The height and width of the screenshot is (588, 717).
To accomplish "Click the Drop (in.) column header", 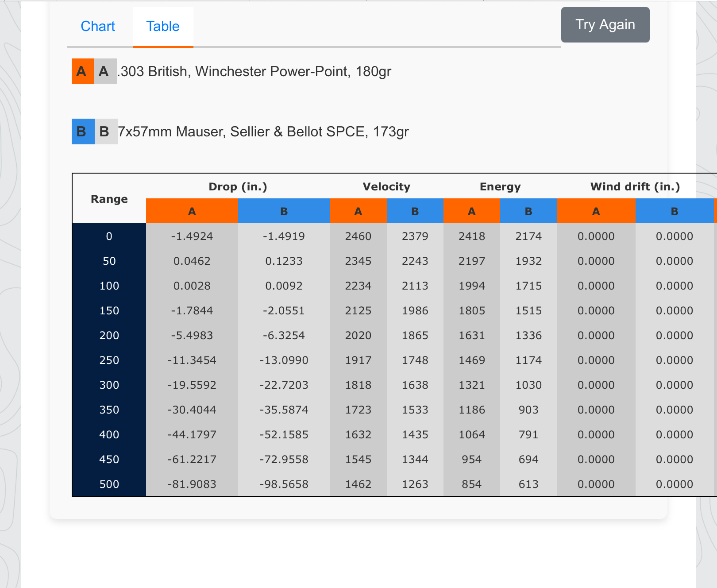I will pyautogui.click(x=238, y=186).
